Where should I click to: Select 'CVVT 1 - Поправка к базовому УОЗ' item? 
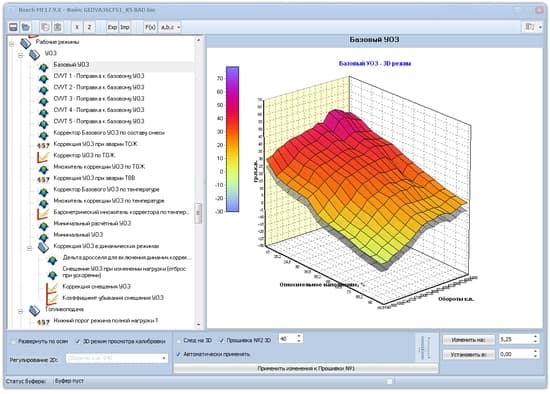tap(99, 76)
